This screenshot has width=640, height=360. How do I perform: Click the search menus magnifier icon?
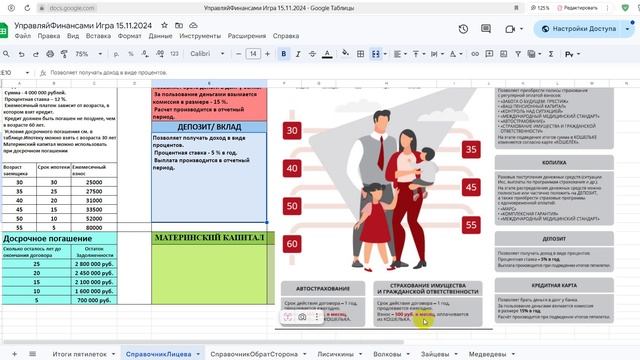6,54
